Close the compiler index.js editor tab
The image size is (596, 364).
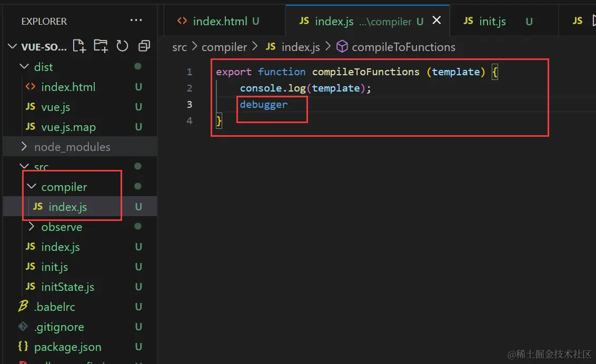437,20
